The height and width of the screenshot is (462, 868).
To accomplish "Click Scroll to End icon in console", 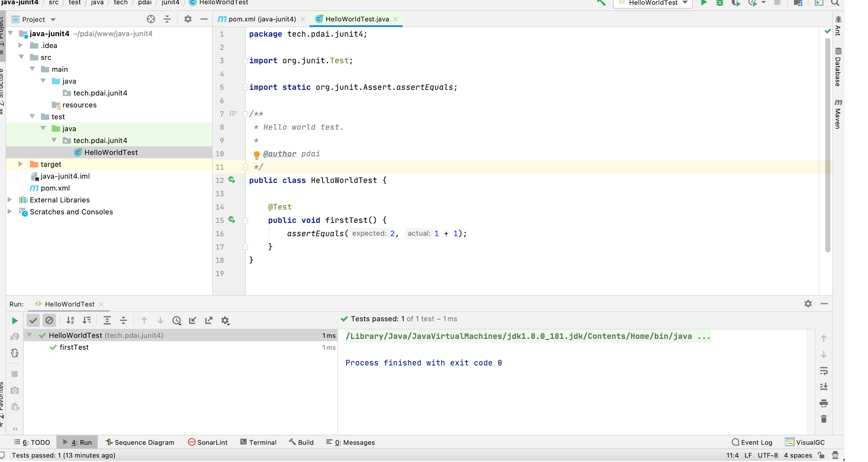I will click(824, 387).
